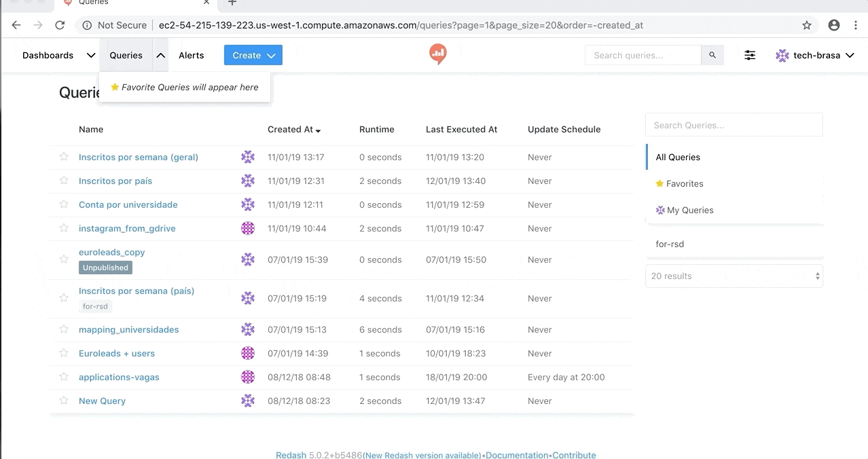
Task: Star the applications-vagas query
Action: point(64,377)
